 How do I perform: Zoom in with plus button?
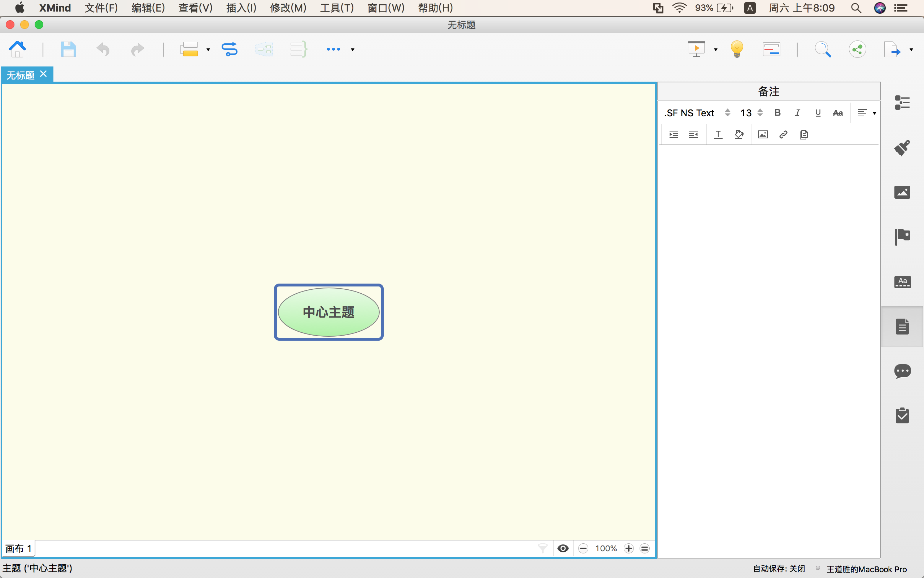click(x=628, y=549)
